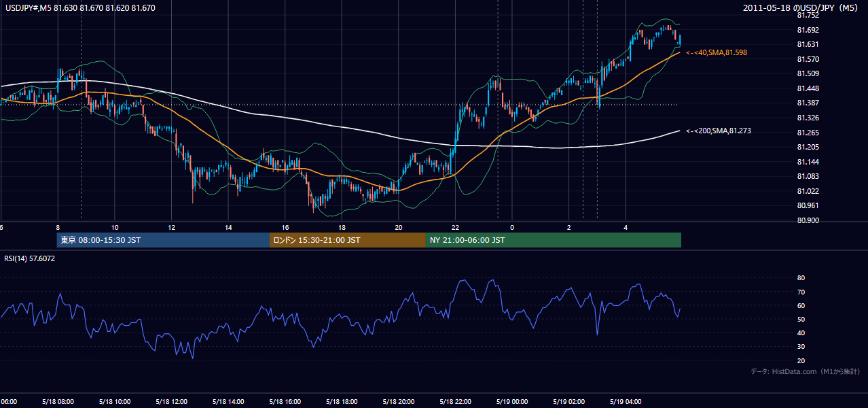
Task: Click RSI scale label 80
Action: click(801, 278)
